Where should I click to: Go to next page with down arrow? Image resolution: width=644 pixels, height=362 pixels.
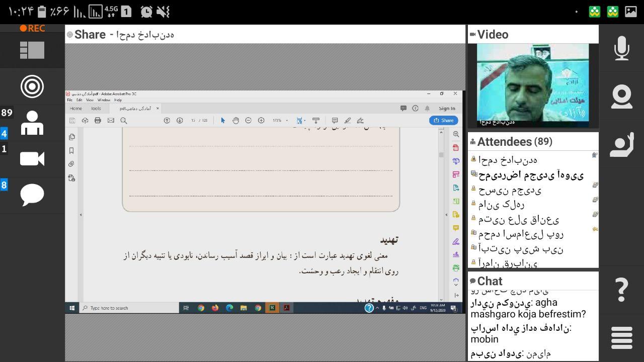[180, 120]
